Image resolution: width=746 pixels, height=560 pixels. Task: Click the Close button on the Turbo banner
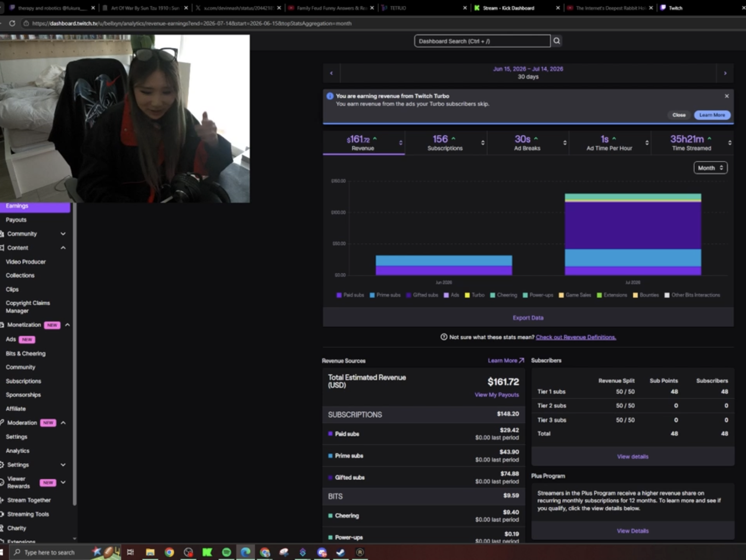pos(679,115)
